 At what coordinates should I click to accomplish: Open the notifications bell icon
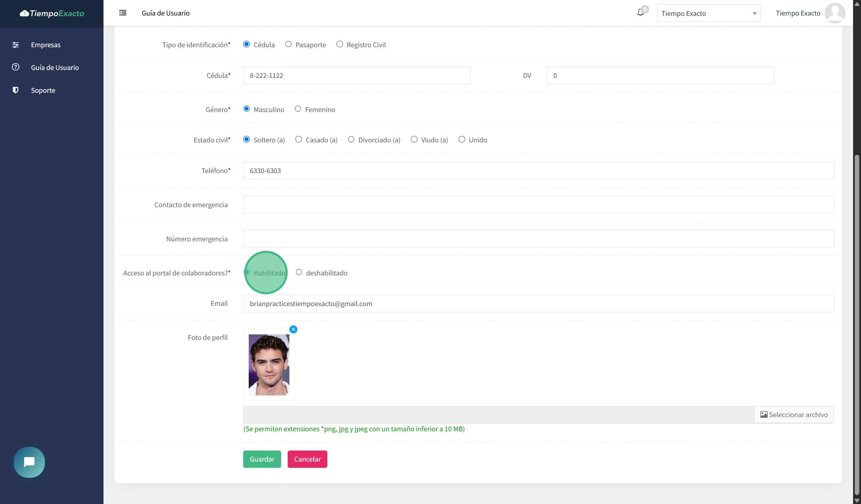[x=640, y=13]
